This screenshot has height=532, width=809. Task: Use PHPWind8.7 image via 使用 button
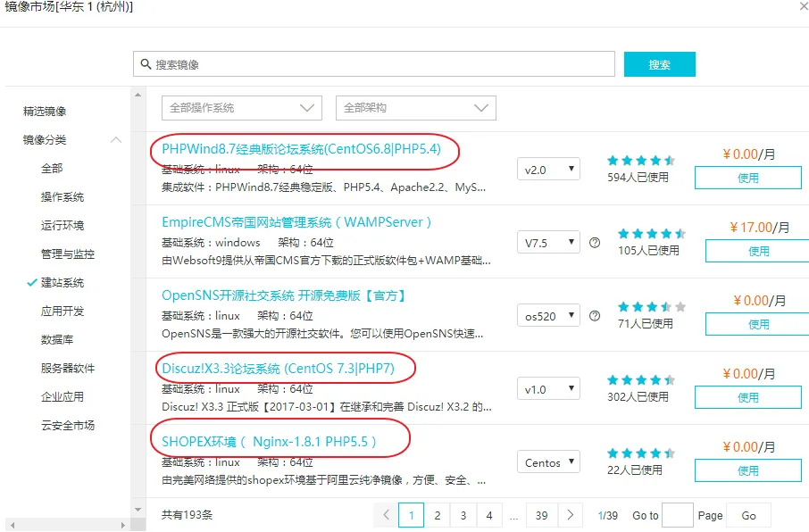pyautogui.click(x=748, y=178)
